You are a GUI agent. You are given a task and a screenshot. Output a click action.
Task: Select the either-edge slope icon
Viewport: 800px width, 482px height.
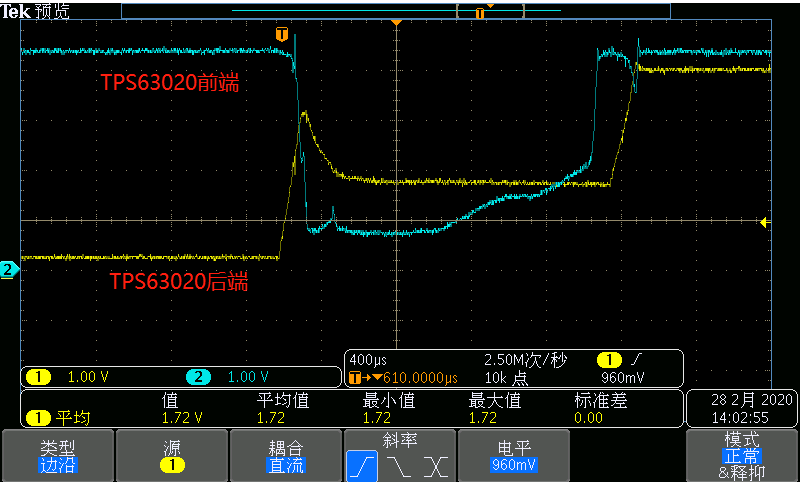coord(436,466)
